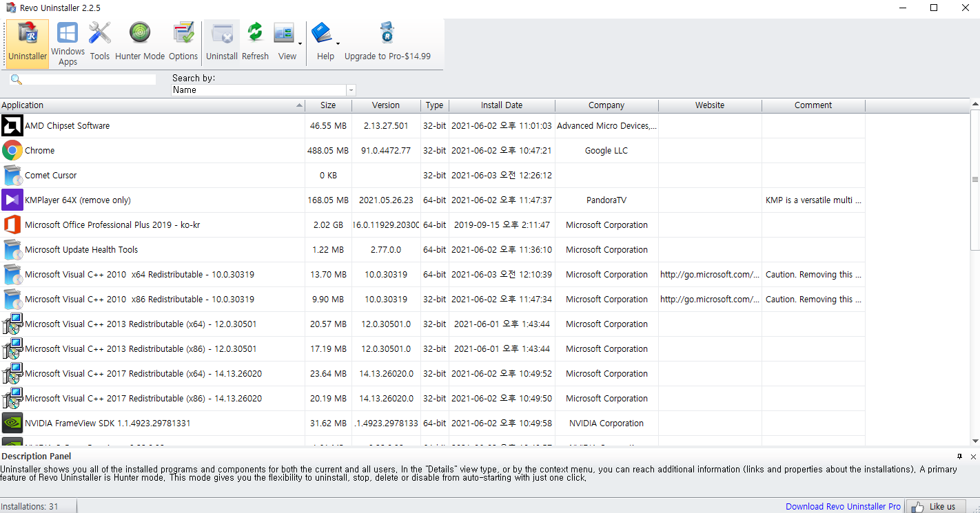The image size is (980, 513).
Task: Expand the Search by Name dropdown
Action: (351, 90)
